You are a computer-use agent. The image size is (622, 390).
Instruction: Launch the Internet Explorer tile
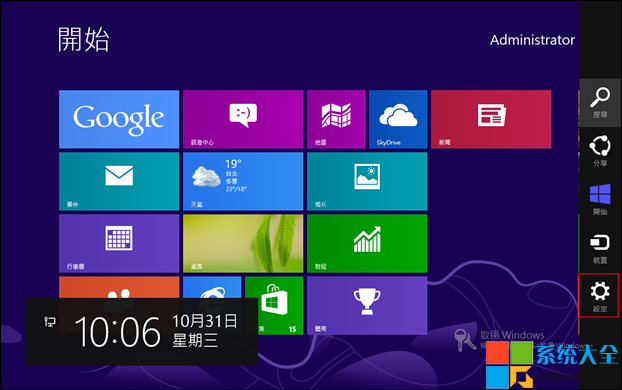click(212, 287)
